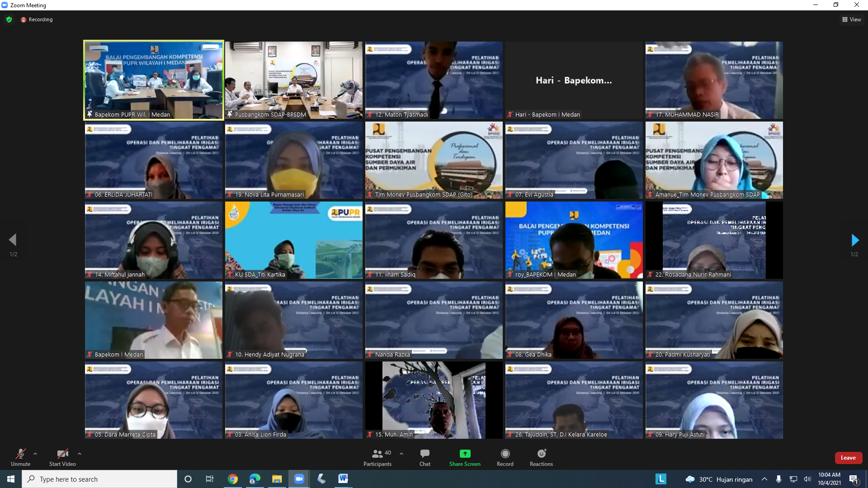This screenshot has width=868, height=488.
Task: Select 03. Anisa Lion Firda tile
Action: (294, 400)
